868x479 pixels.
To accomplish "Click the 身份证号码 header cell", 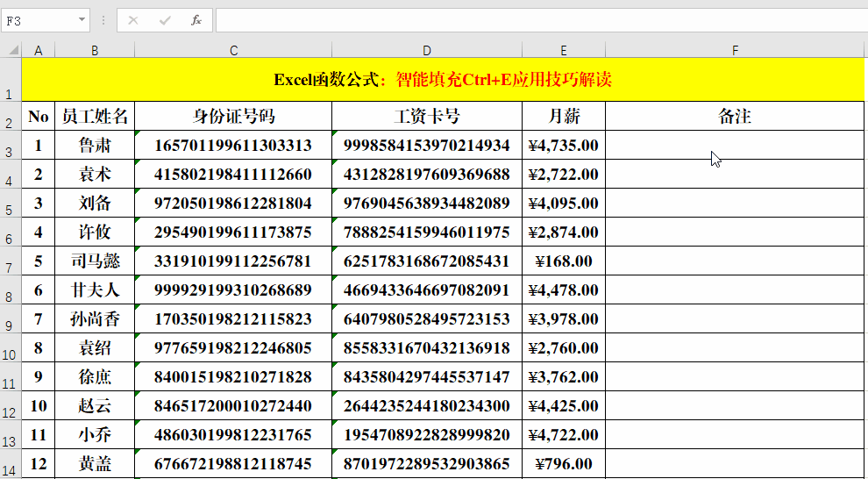I will pyautogui.click(x=233, y=116).
